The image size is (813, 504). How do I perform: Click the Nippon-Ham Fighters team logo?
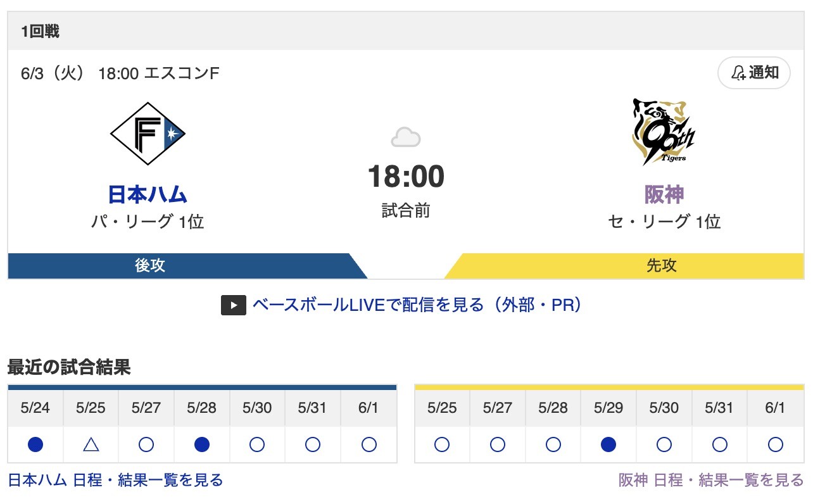148,134
